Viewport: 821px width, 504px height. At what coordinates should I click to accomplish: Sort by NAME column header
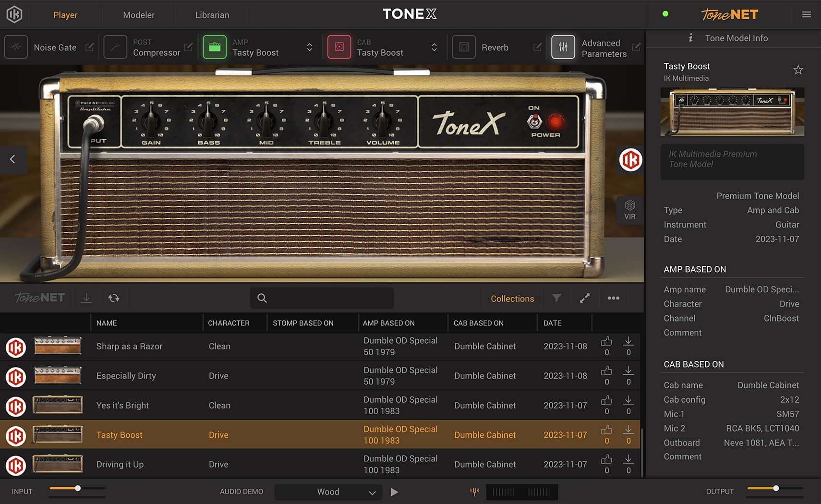coord(107,323)
